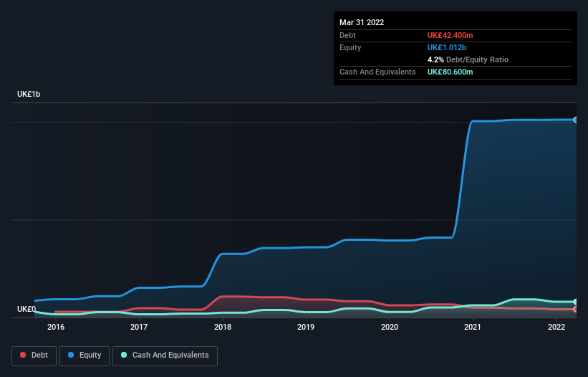Click the UK£80.600m cash value
This screenshot has height=377, width=588.
coord(450,72)
